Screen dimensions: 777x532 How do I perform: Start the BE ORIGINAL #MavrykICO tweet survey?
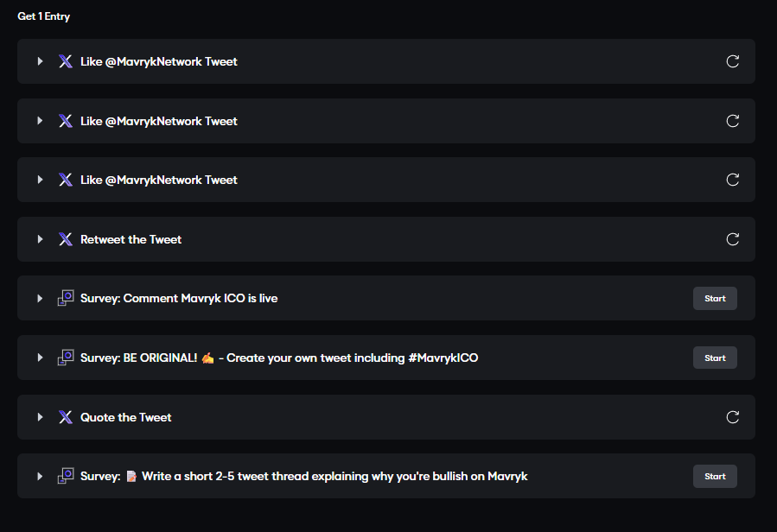pyautogui.click(x=715, y=358)
